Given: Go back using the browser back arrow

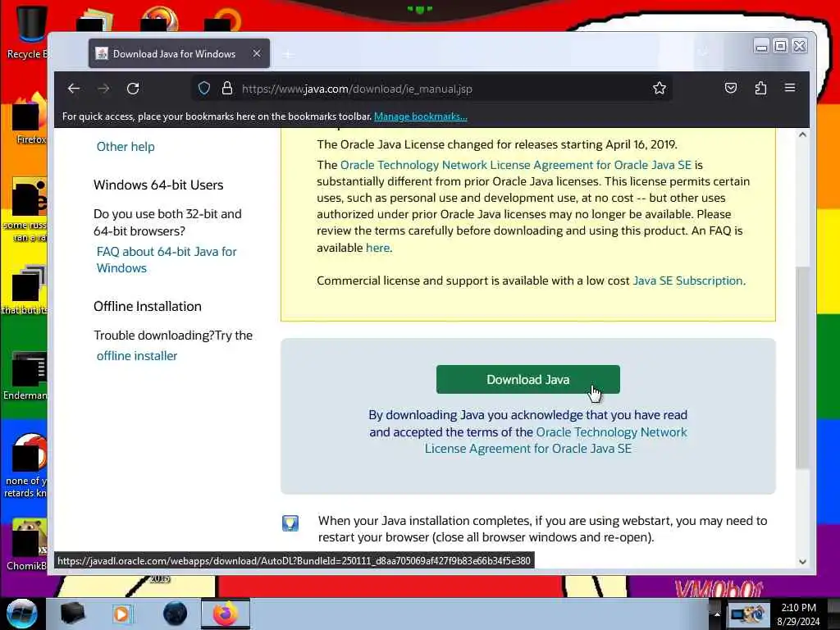Looking at the screenshot, I should pos(74,89).
